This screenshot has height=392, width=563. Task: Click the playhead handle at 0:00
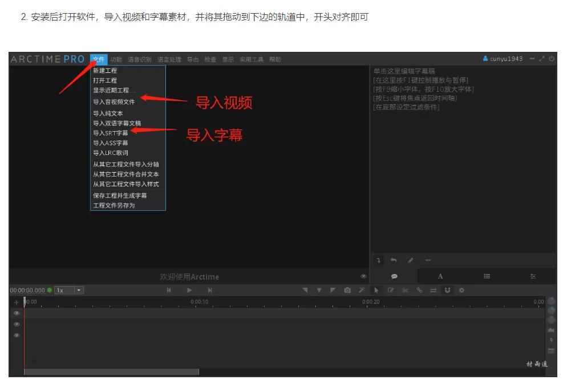click(25, 300)
